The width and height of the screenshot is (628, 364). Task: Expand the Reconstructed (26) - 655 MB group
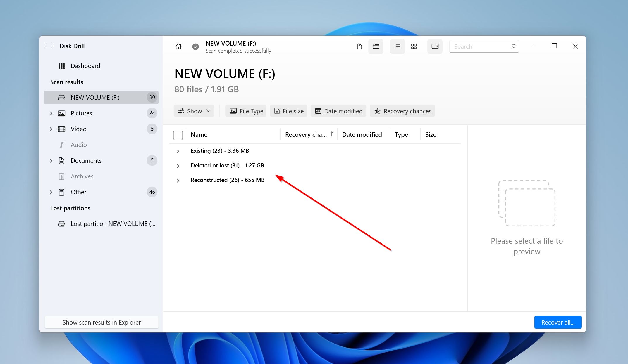(178, 180)
